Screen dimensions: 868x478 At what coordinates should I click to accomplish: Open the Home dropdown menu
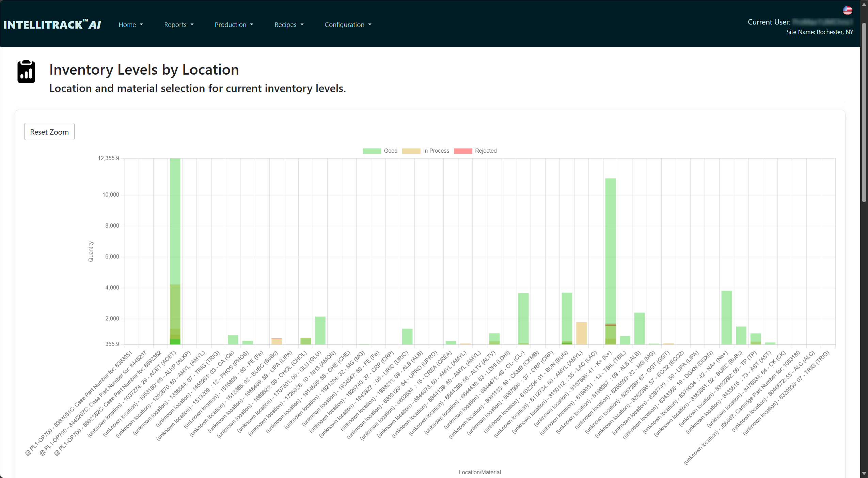point(131,25)
